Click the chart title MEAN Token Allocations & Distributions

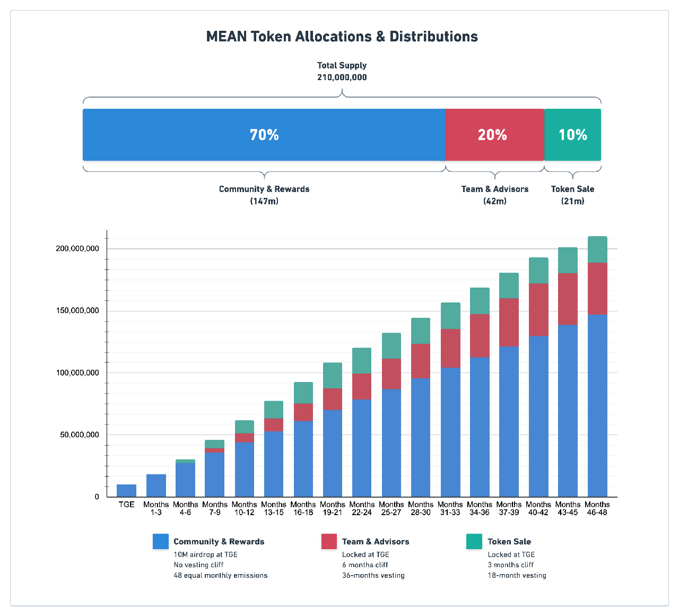click(342, 37)
